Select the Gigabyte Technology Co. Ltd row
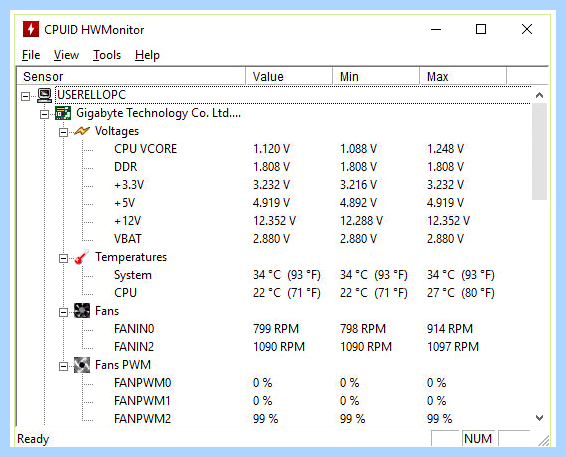 coord(158,113)
